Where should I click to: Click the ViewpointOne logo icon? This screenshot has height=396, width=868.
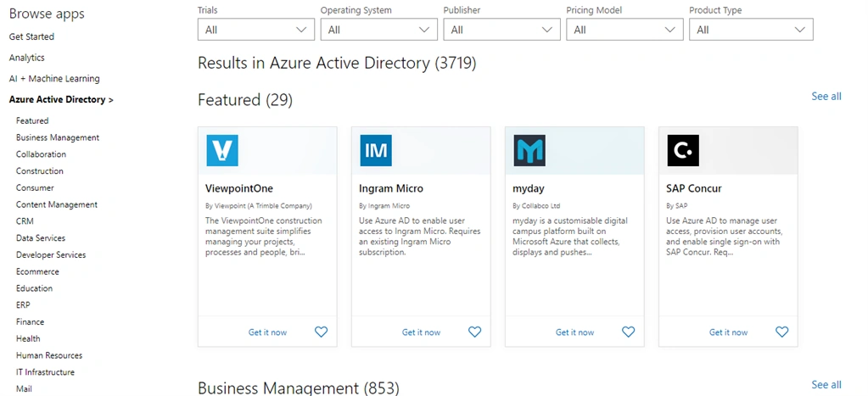(222, 150)
